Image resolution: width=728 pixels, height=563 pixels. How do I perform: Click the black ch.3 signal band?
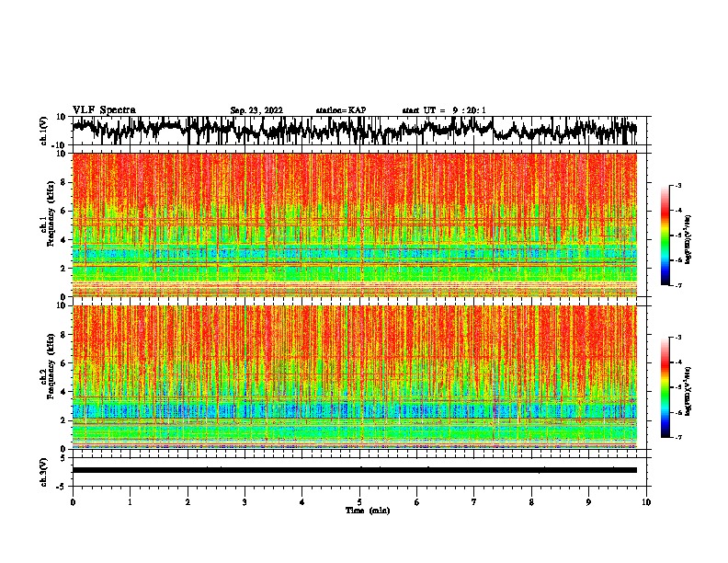click(x=355, y=470)
